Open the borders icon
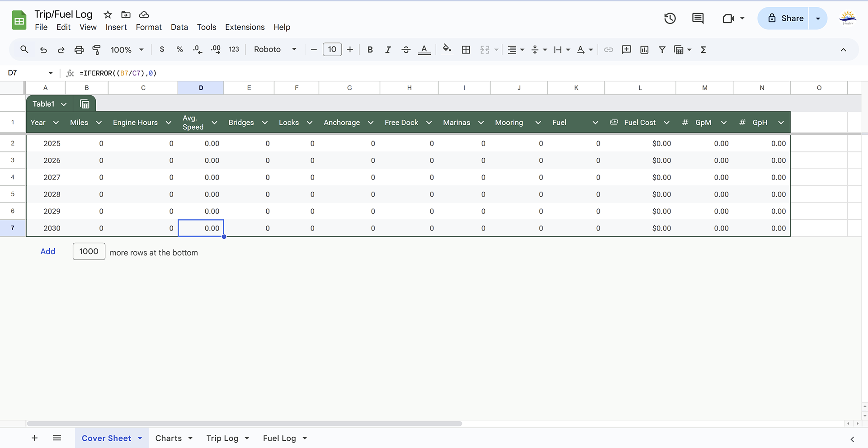Screen dimensions: 868x448 466,50
